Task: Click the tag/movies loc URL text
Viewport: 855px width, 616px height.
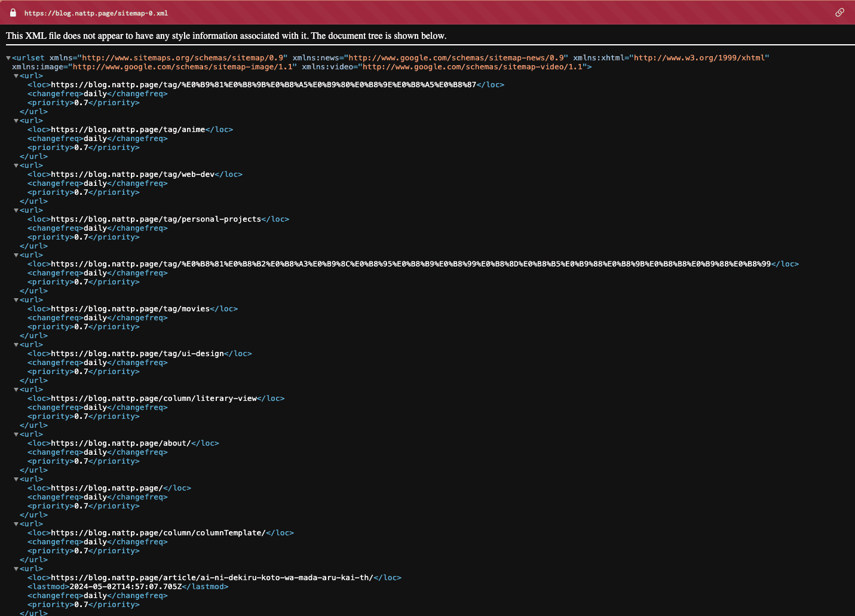Action: click(130, 309)
